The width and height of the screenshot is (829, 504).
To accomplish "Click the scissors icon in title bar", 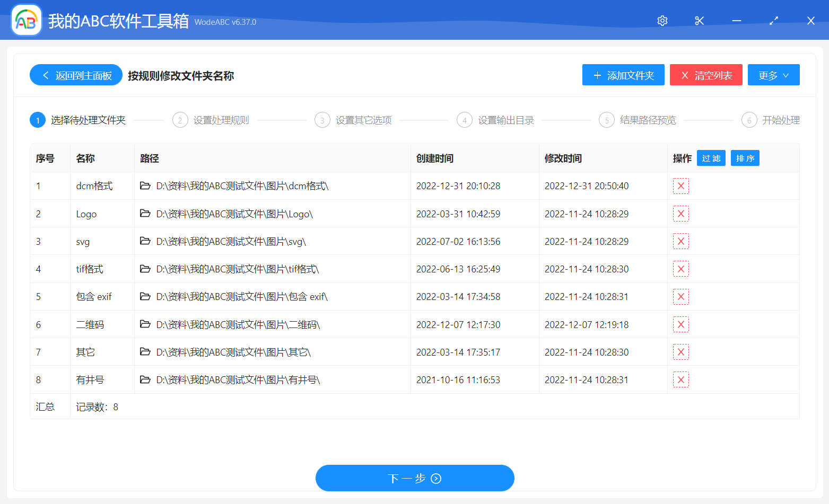I will (x=699, y=21).
